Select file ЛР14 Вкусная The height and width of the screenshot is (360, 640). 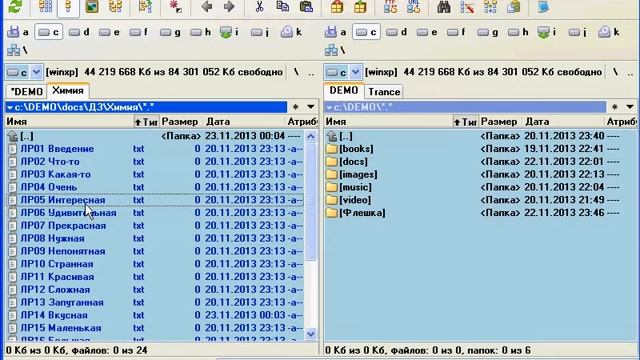pyautogui.click(x=155, y=315)
